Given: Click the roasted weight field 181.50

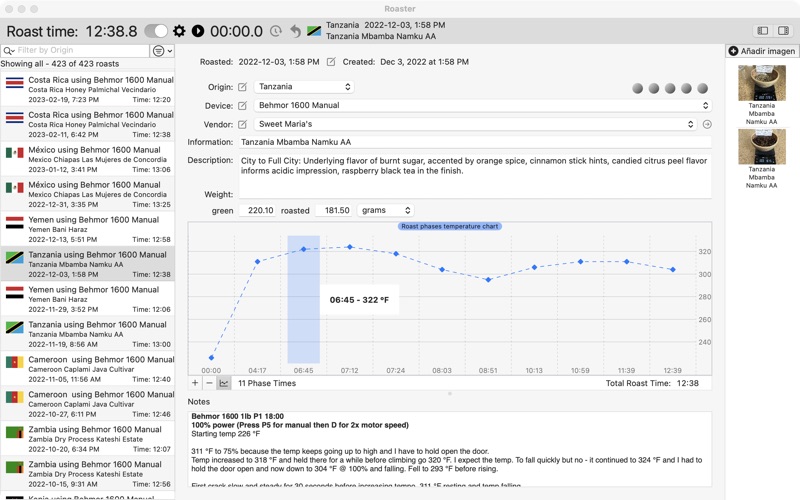Looking at the screenshot, I should point(334,210).
